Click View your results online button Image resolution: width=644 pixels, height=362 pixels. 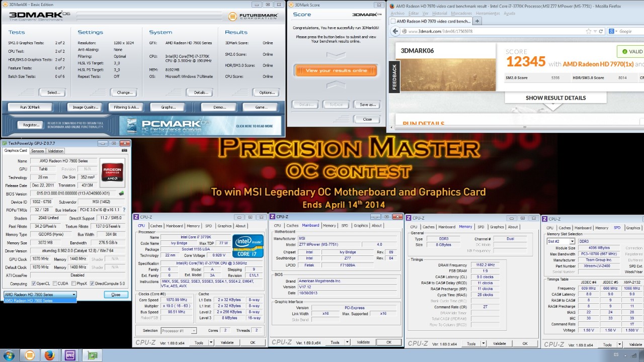(336, 70)
